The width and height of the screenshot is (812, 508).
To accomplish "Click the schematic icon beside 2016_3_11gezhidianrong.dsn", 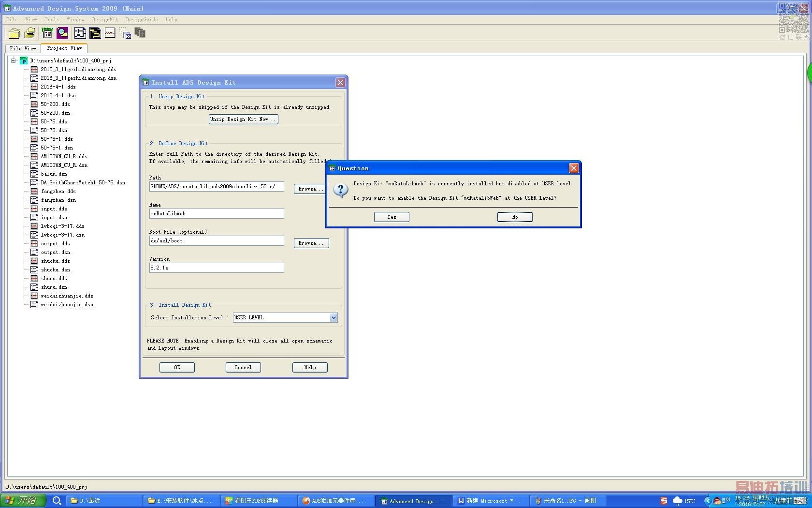I will point(34,78).
